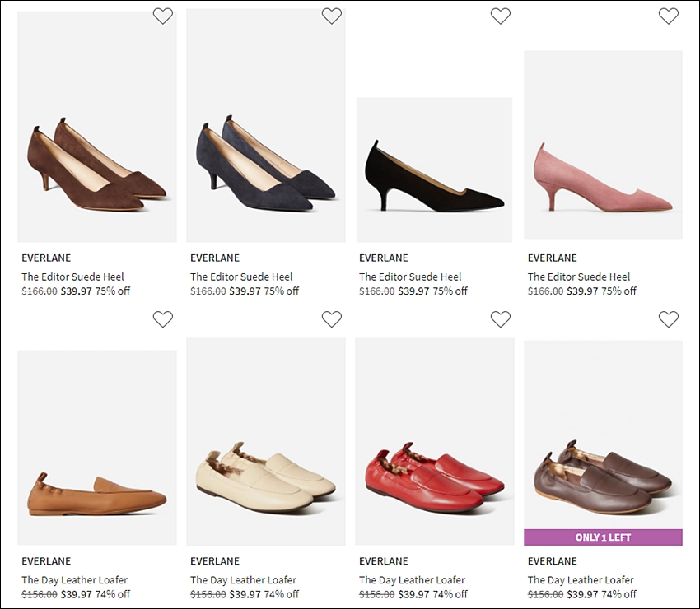The height and width of the screenshot is (609, 700).
Task: Click 'The Editor Suede Heel' title under navy heel
Action: click(x=241, y=277)
